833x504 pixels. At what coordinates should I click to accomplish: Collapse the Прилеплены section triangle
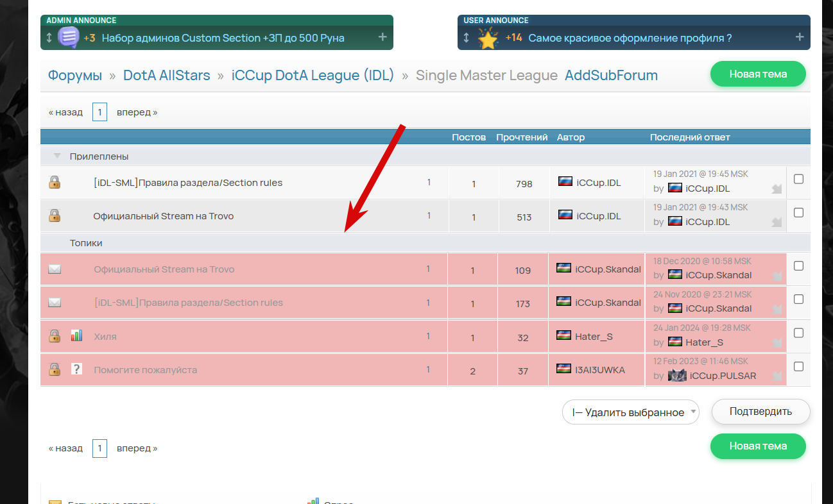coord(57,156)
